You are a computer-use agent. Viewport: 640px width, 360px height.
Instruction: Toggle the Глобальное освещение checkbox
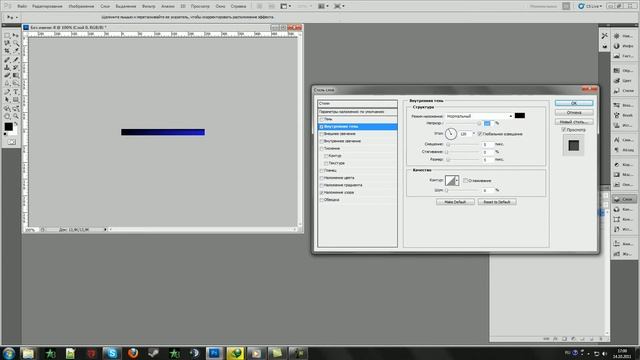480,134
